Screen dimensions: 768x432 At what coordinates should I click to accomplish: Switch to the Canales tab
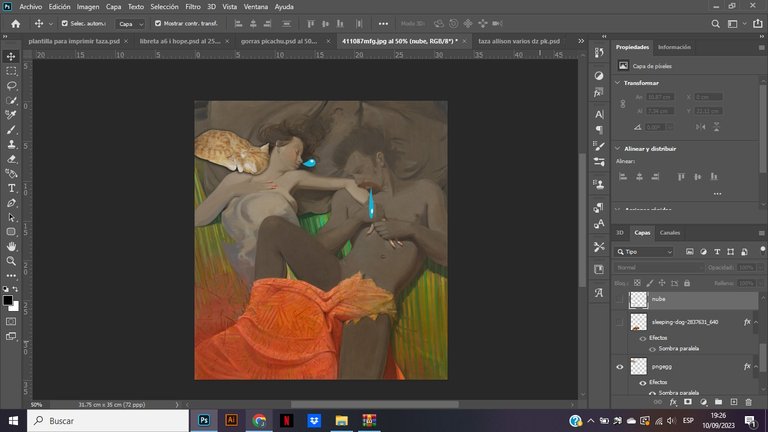(670, 233)
